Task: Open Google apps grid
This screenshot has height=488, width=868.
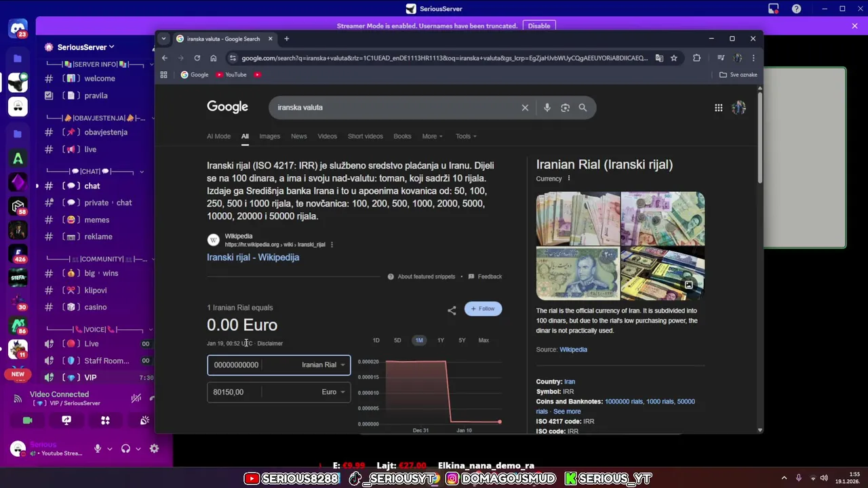Action: click(718, 107)
